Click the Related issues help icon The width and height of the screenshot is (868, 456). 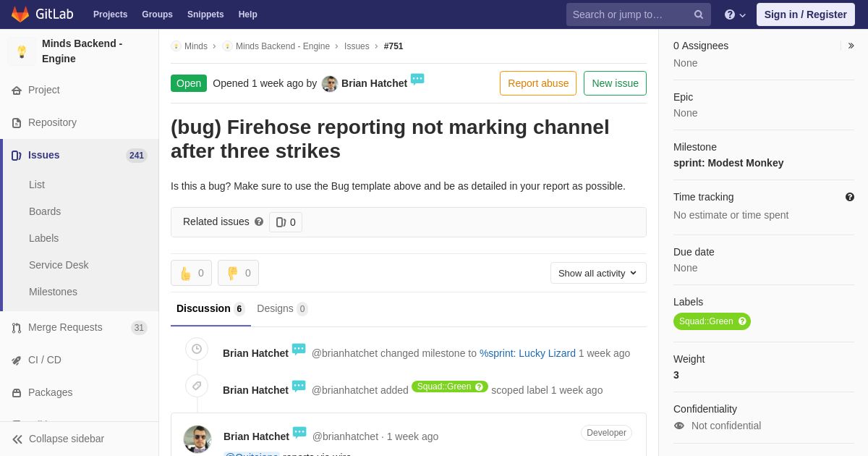(259, 221)
